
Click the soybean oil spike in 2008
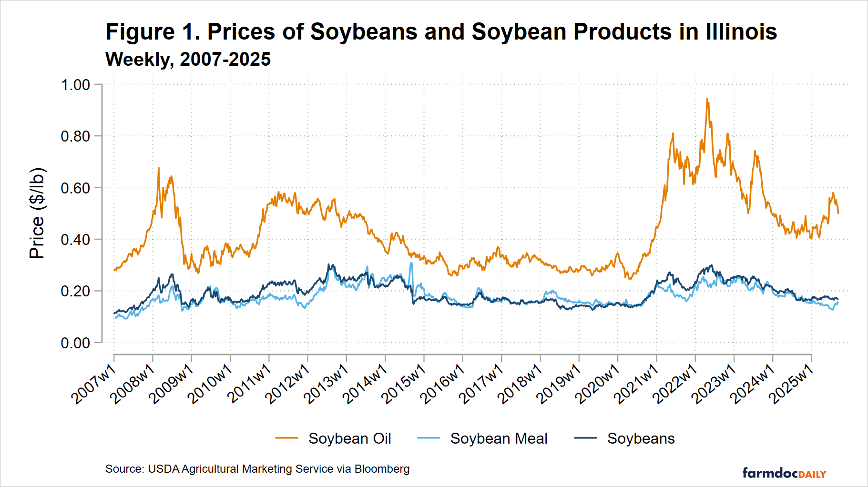click(x=158, y=168)
